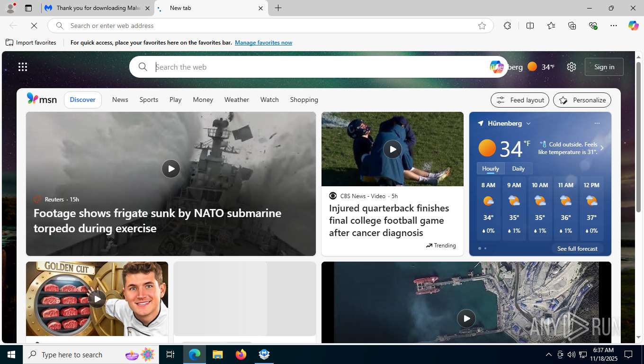
Task: Open Settings and more ellipsis
Action: pos(614,26)
